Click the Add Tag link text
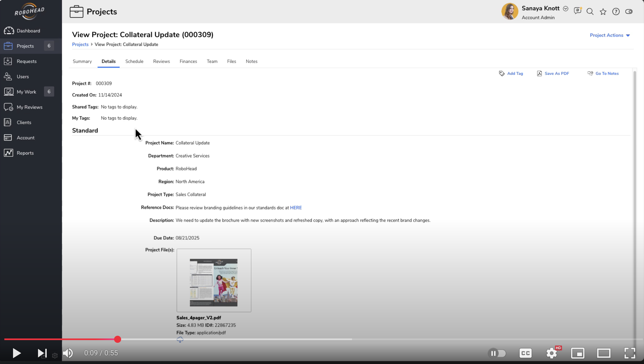644x364 pixels. [x=515, y=73]
